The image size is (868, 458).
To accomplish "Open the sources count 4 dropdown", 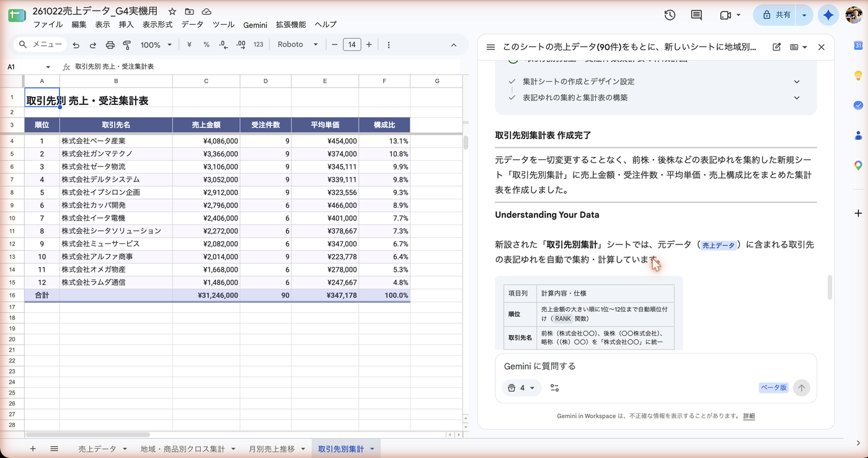I will [x=521, y=388].
